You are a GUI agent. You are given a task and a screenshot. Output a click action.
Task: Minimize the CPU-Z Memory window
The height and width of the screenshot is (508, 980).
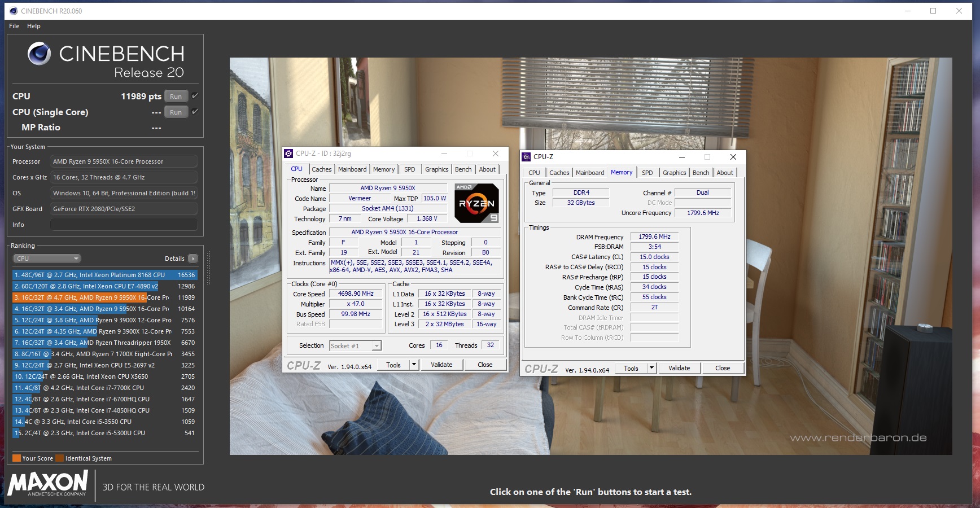click(x=681, y=157)
